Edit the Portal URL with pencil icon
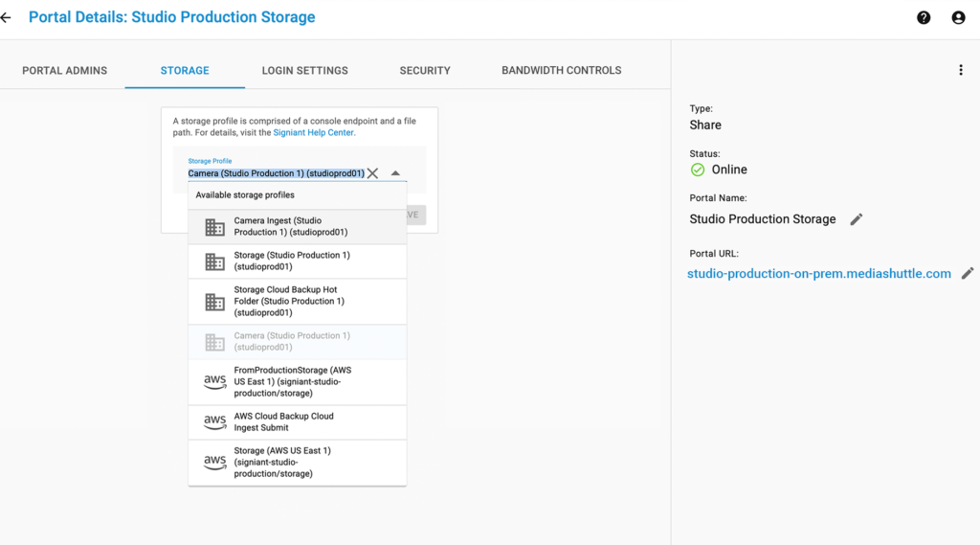The image size is (980, 545). click(x=968, y=274)
